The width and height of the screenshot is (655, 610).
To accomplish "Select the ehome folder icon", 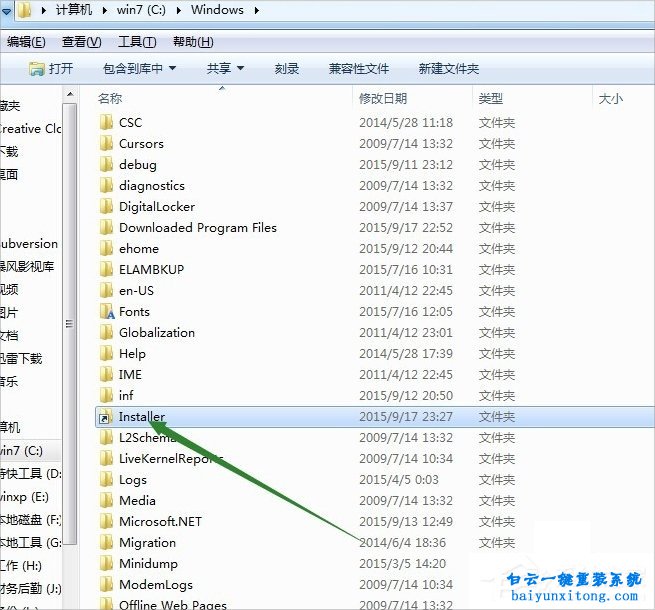I will coord(106,248).
